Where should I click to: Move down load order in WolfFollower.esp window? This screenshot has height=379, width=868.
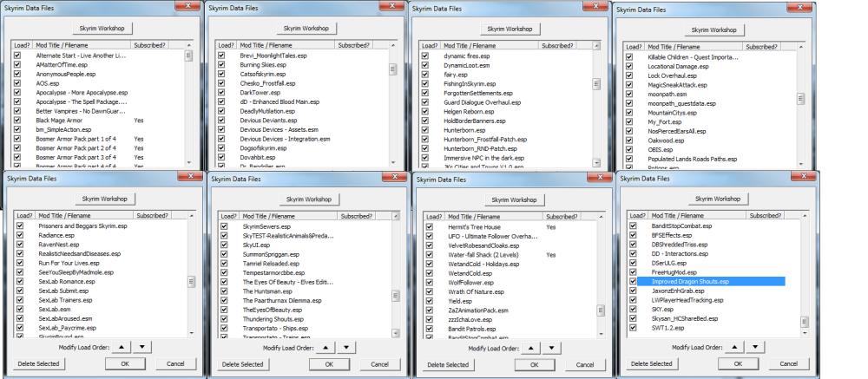point(551,349)
